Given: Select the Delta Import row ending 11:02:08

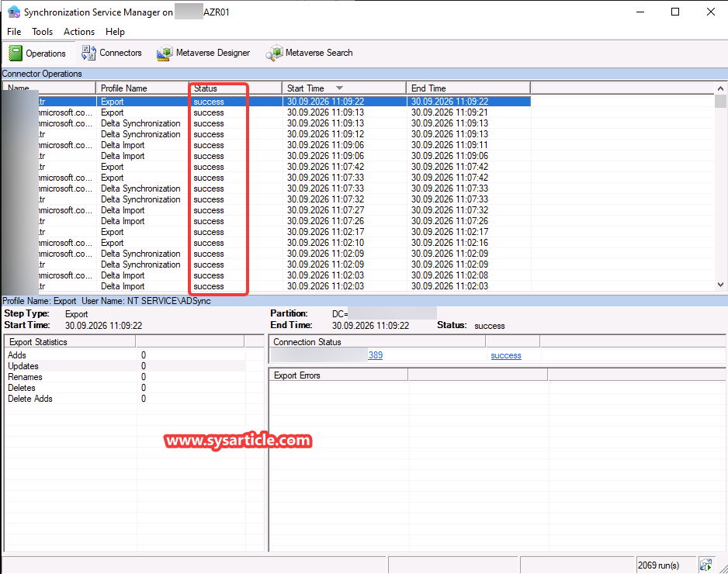Looking at the screenshot, I should [266, 275].
